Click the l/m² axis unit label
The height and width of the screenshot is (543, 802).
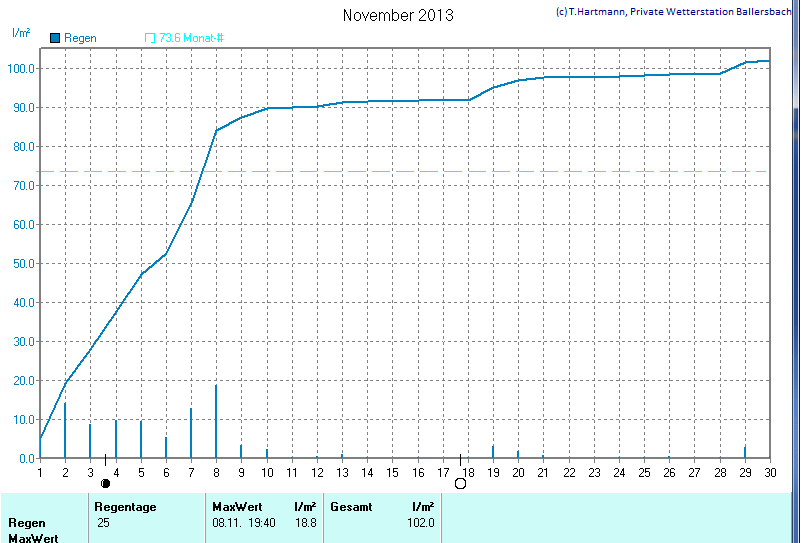tap(21, 33)
